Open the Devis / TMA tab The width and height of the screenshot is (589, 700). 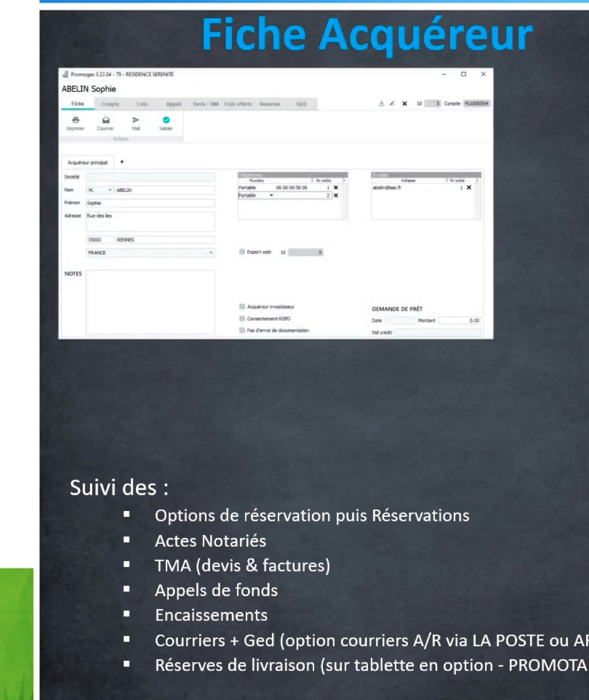point(206,104)
